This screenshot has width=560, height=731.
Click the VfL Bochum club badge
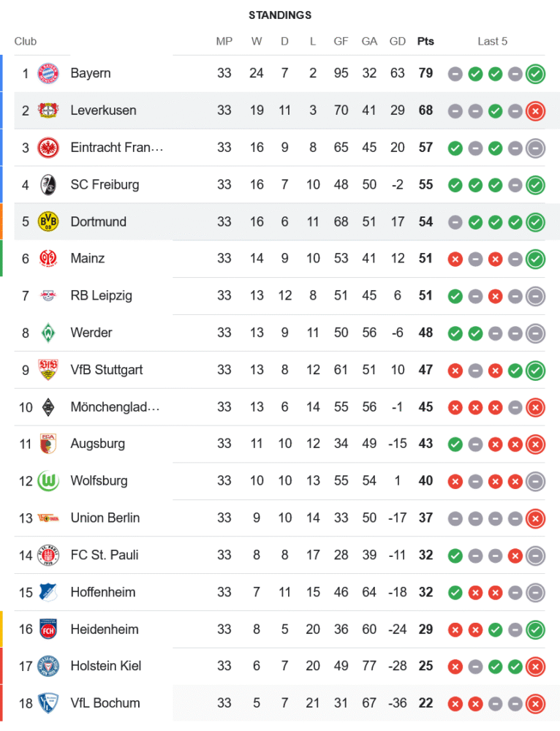click(x=48, y=703)
